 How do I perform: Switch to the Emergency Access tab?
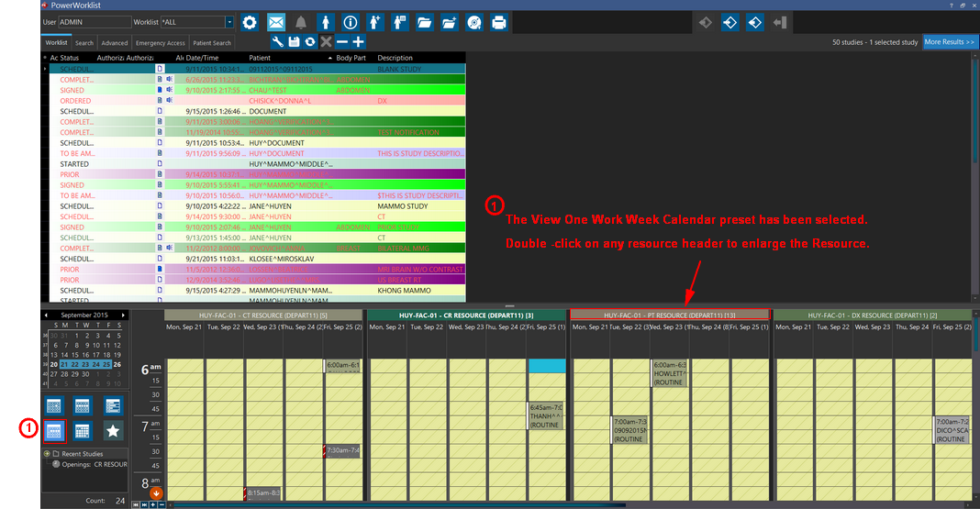coord(161,43)
